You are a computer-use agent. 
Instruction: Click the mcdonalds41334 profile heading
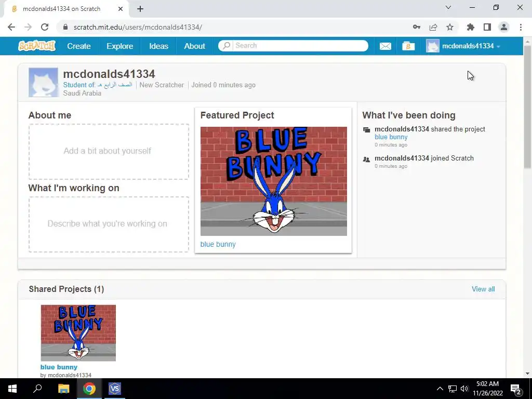pos(109,74)
